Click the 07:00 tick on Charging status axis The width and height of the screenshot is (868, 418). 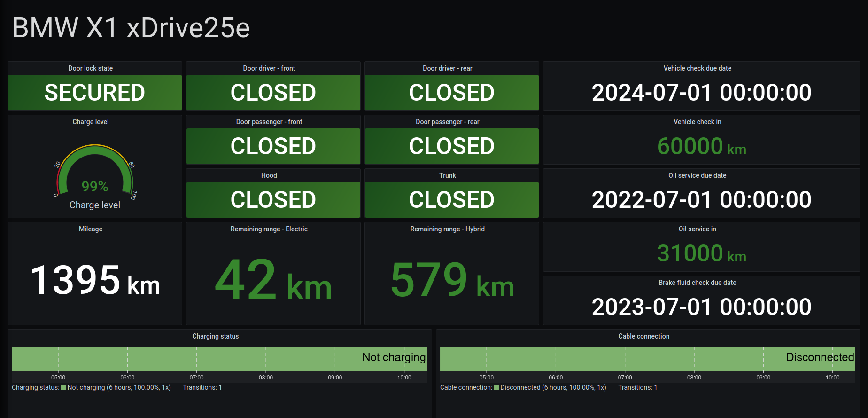pyautogui.click(x=197, y=378)
